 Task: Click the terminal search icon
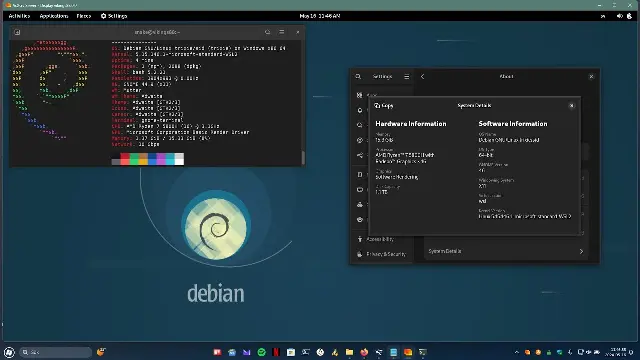[x=267, y=32]
